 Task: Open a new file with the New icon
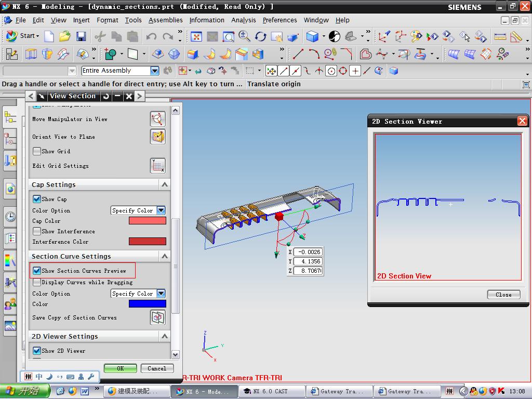point(49,36)
